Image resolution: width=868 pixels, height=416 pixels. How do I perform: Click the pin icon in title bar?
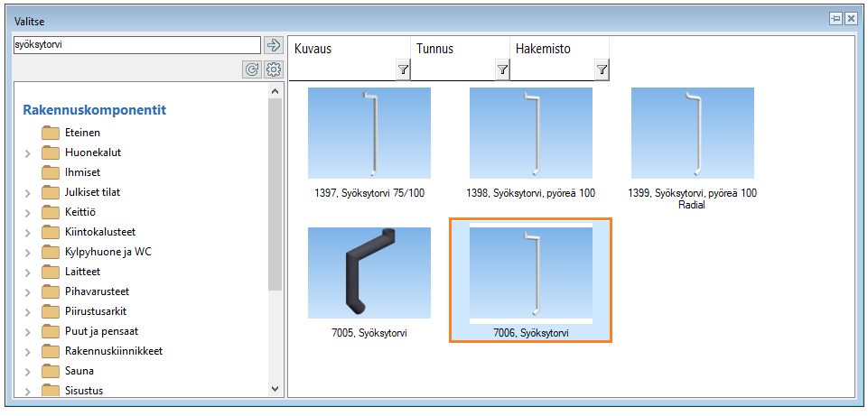[x=835, y=19]
